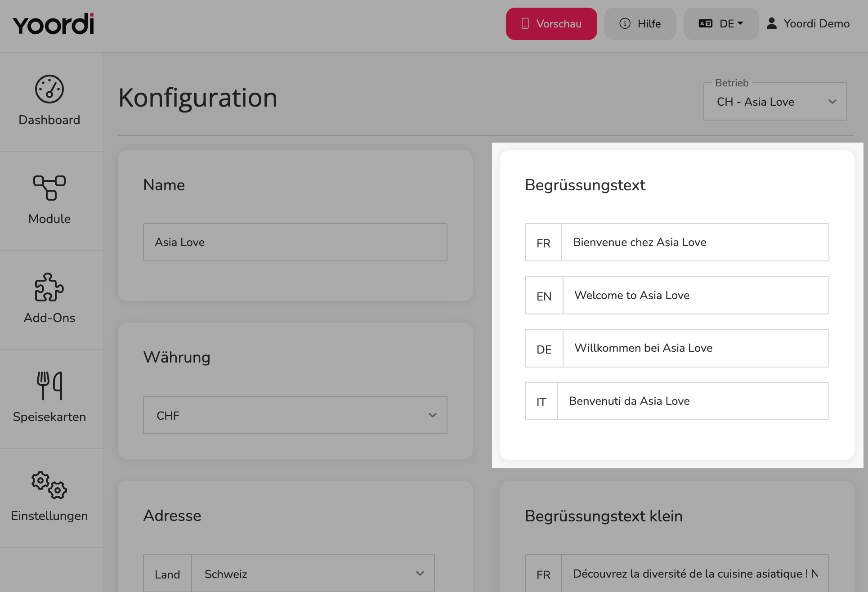Expand the Land Schweiz dropdown
The height and width of the screenshot is (592, 868).
point(313,574)
